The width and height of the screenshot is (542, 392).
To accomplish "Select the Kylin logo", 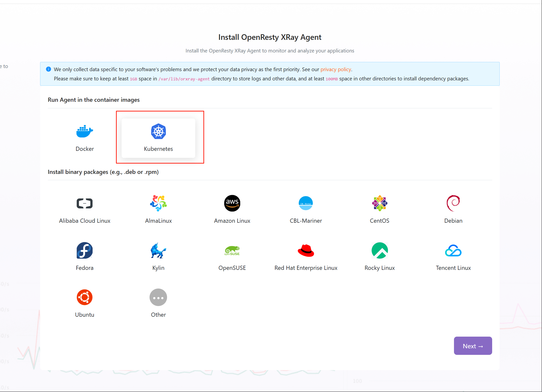I will click(x=158, y=250).
